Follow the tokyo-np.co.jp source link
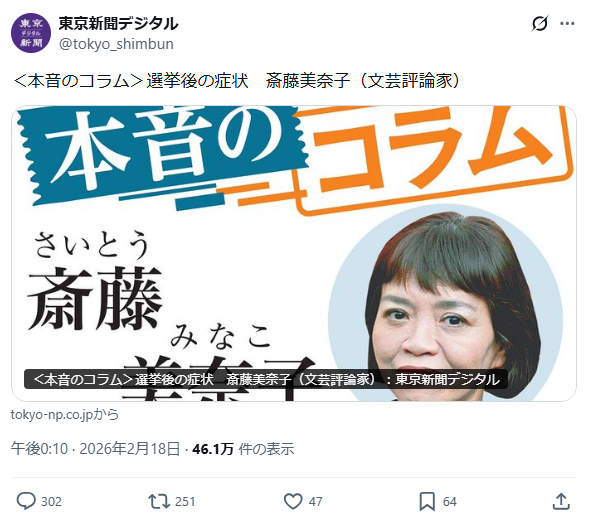The height and width of the screenshot is (520, 591). pyautogui.click(x=64, y=414)
